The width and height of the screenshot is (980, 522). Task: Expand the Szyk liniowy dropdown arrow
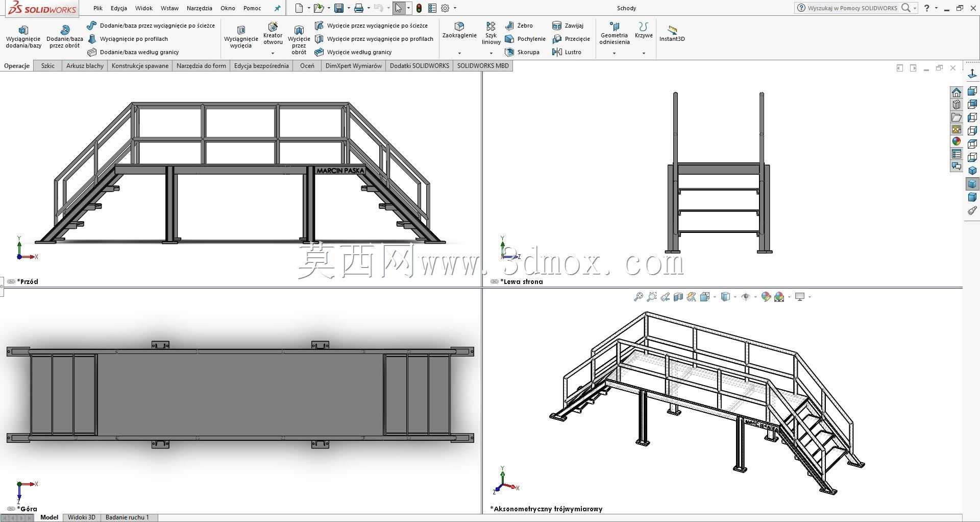(x=491, y=53)
